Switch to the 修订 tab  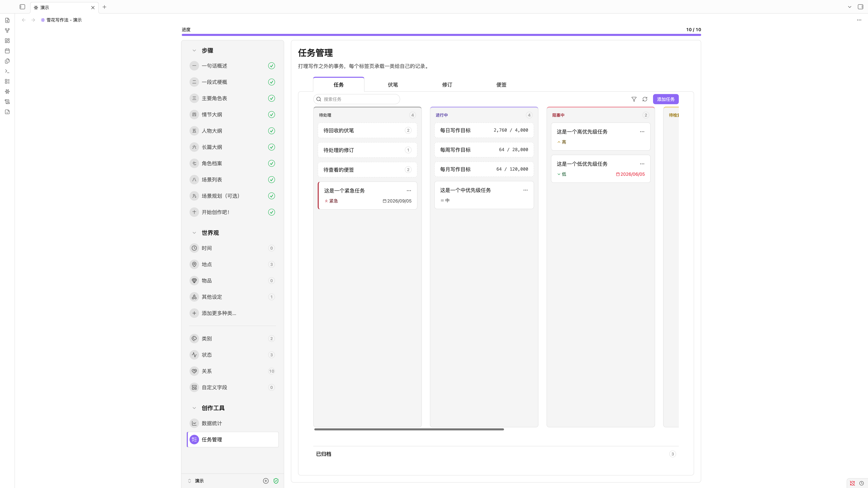(447, 85)
